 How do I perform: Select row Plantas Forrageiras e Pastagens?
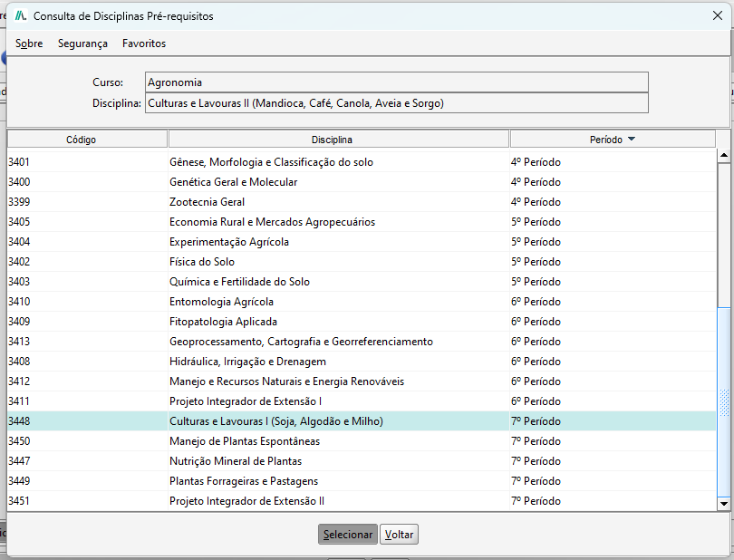[362, 481]
